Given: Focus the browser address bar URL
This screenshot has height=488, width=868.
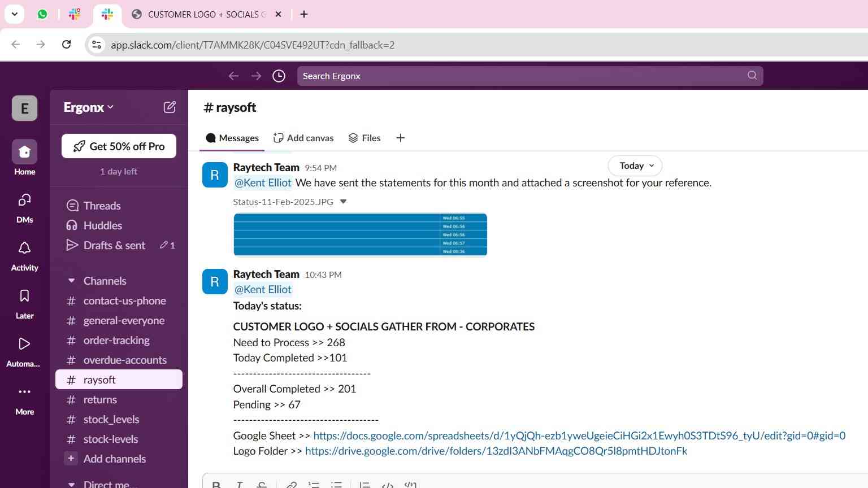Looking at the screenshot, I should click(253, 45).
